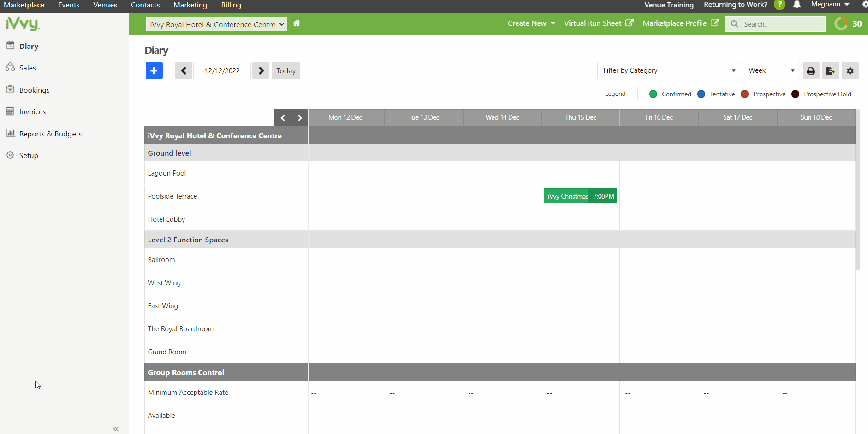Open the Marketing menu
This screenshot has width=868, height=434.
click(190, 5)
